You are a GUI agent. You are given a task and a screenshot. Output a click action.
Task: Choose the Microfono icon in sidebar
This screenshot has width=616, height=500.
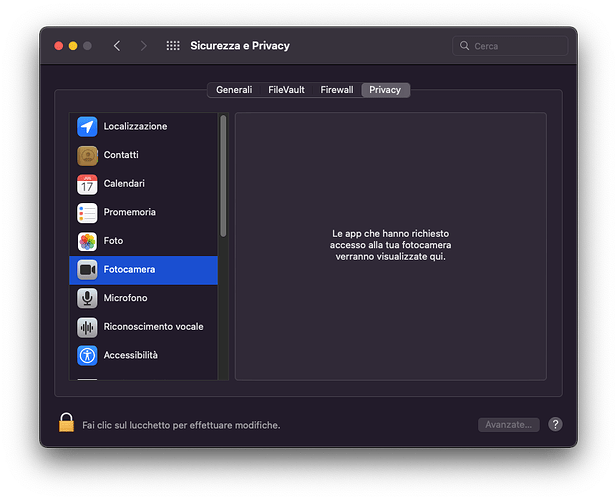87,298
